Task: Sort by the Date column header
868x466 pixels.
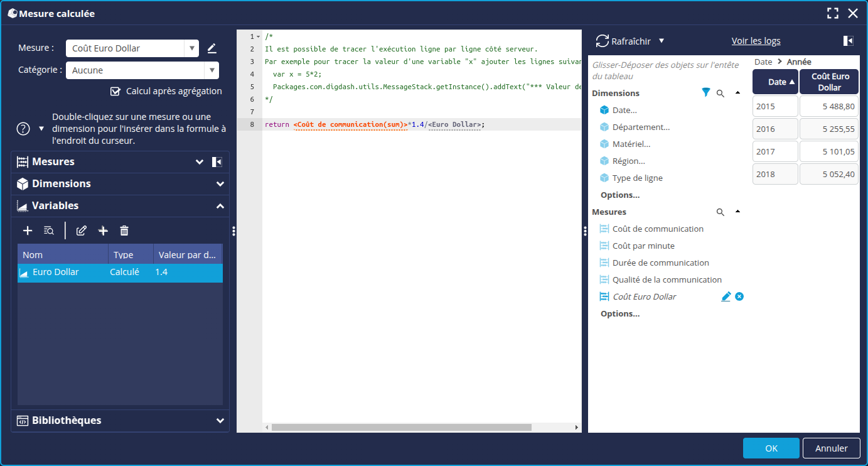Action: (775, 82)
